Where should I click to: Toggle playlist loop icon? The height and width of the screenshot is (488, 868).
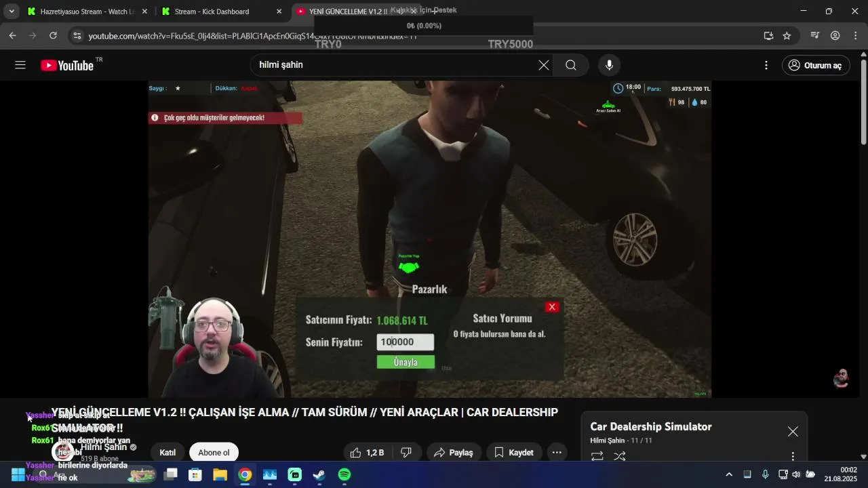tap(597, 457)
